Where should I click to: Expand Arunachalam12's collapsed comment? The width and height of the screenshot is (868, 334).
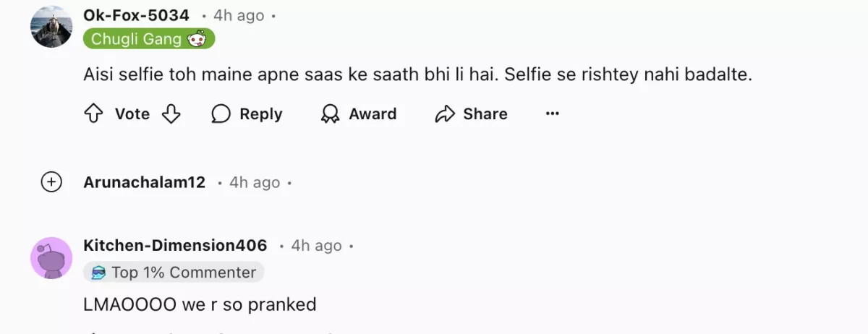tap(51, 183)
